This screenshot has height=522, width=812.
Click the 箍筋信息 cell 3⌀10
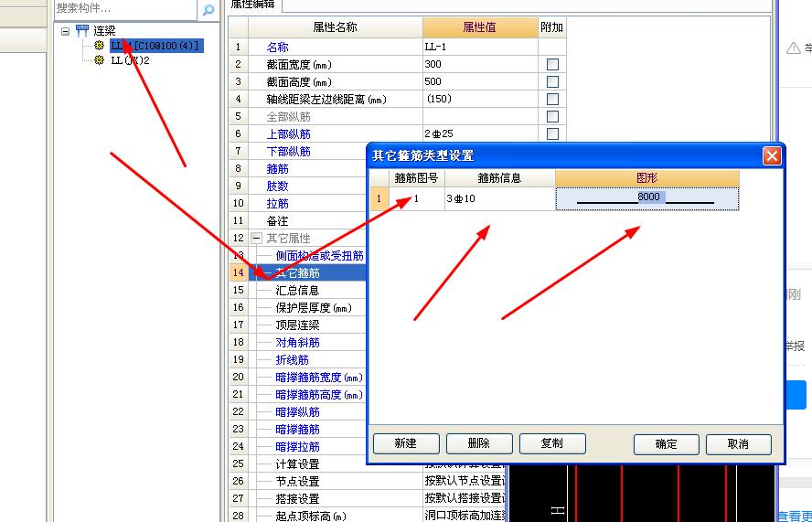coord(500,199)
